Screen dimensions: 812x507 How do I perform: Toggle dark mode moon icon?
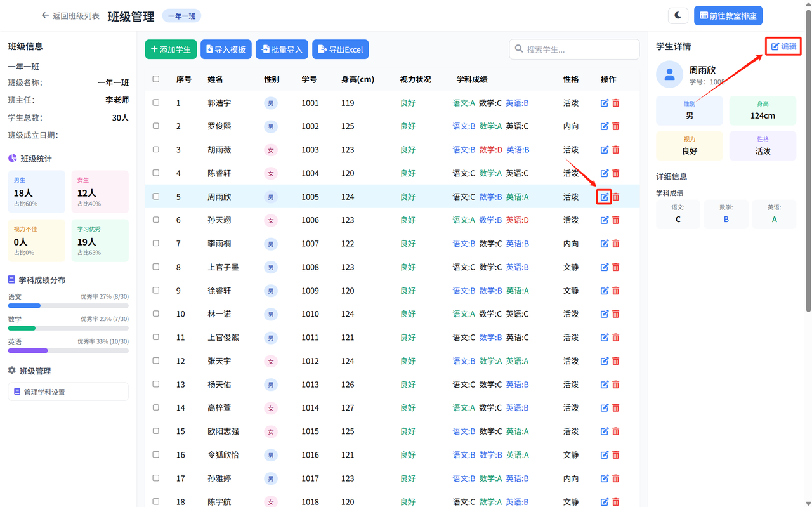pyautogui.click(x=678, y=15)
